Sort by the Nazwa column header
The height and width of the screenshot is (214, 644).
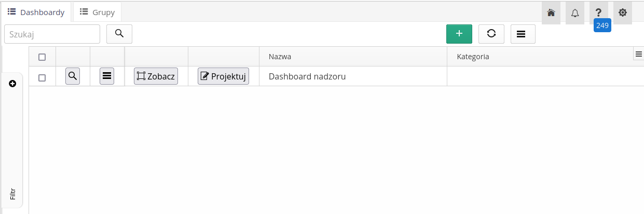coord(280,57)
